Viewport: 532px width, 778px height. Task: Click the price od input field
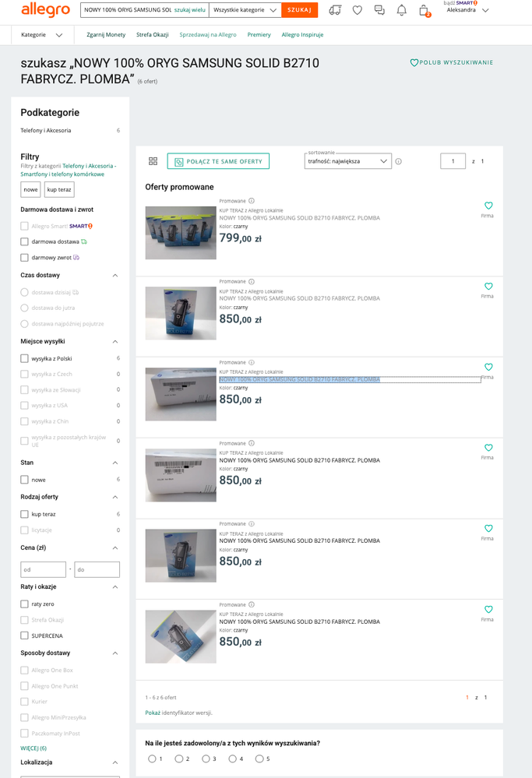(x=43, y=569)
